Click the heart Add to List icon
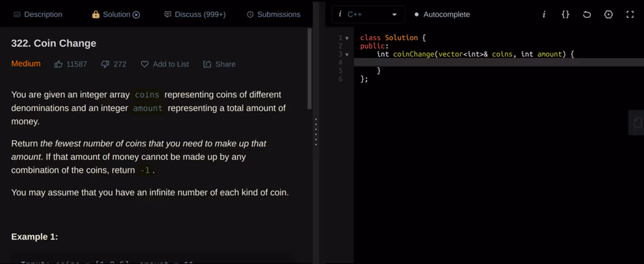This screenshot has height=264, width=644. pos(144,64)
